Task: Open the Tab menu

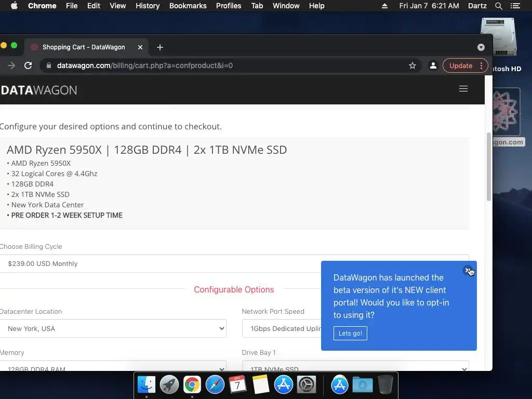Action: [257, 6]
